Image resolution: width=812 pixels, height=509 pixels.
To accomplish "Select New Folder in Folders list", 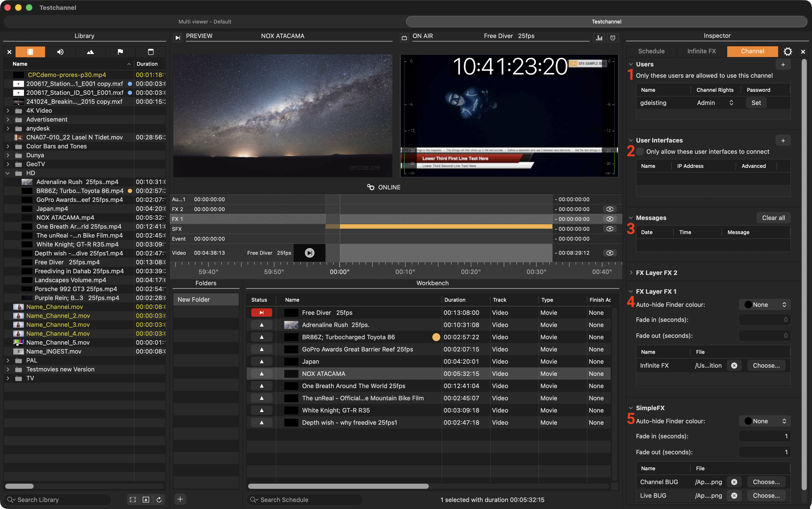I will [x=206, y=300].
